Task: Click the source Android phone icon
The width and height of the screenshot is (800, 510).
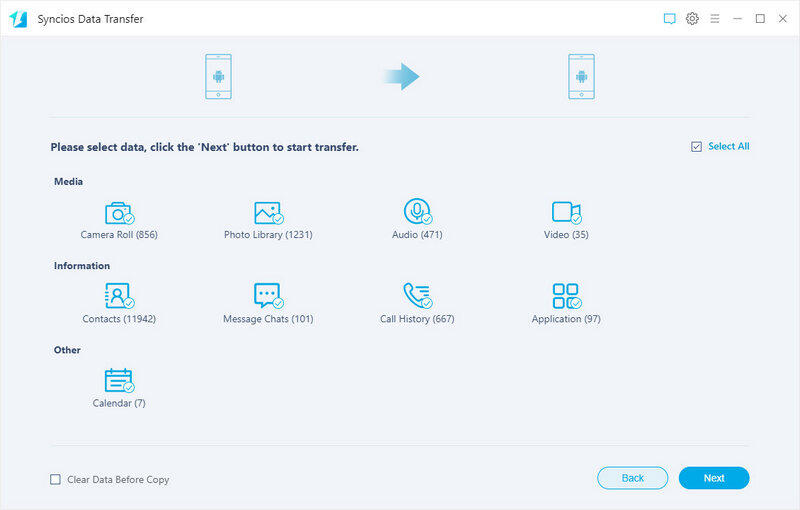Action: coord(218,76)
